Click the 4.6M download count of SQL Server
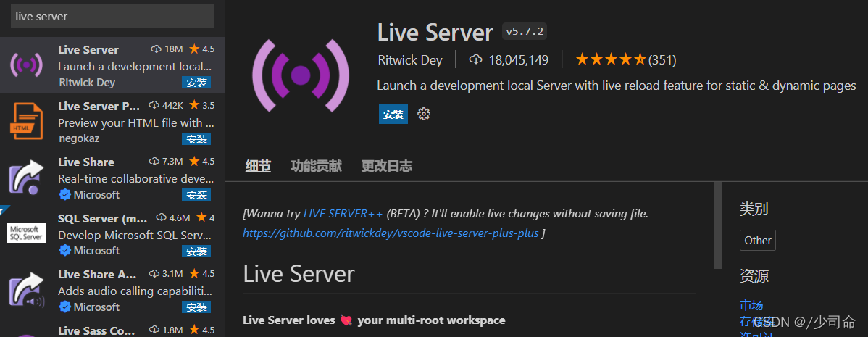This screenshot has width=868, height=337. 173,217
